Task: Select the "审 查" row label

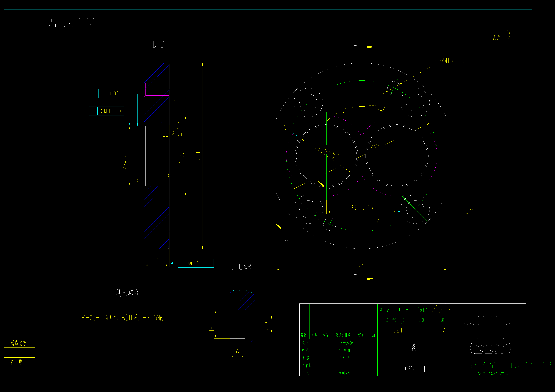Action: coord(306,350)
